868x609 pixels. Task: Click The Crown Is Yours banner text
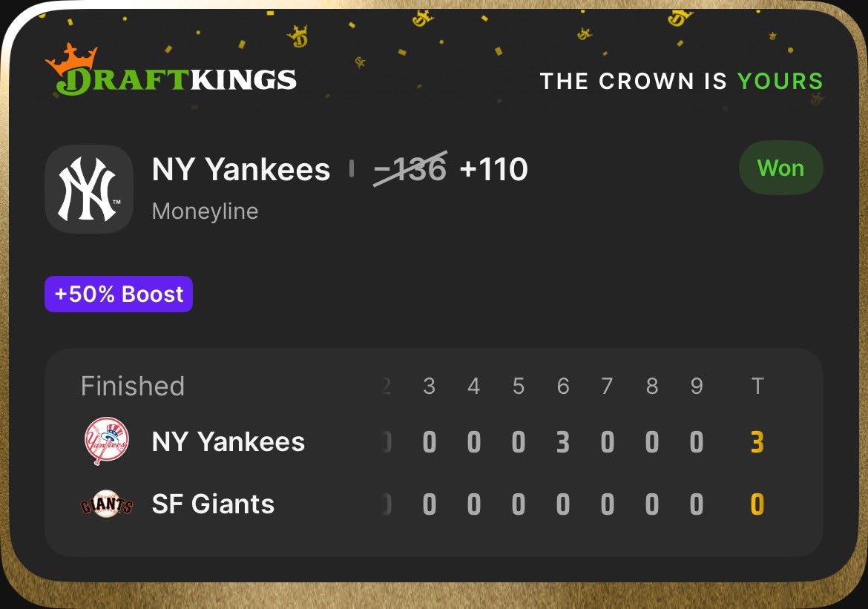(x=681, y=81)
